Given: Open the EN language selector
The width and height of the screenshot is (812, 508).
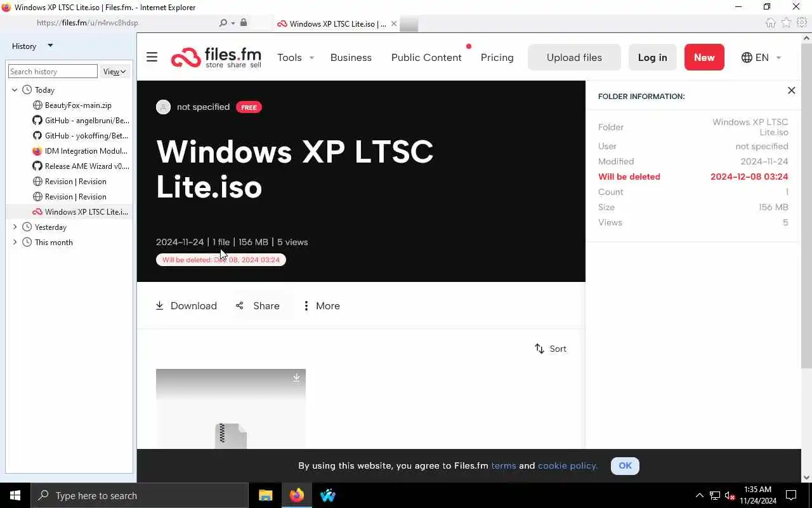Looking at the screenshot, I should click(x=761, y=57).
